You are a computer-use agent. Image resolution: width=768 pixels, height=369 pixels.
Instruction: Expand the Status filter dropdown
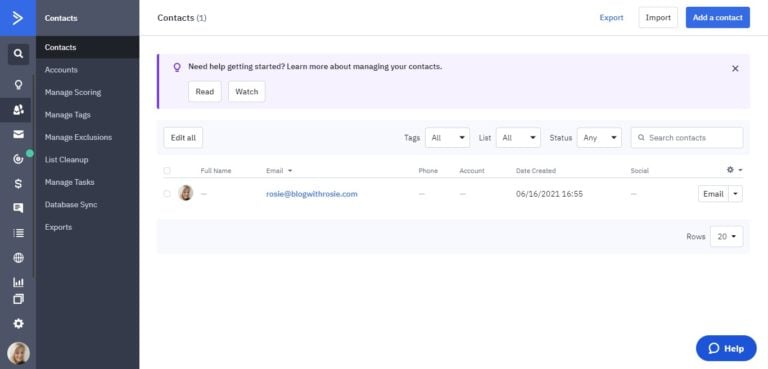point(599,138)
